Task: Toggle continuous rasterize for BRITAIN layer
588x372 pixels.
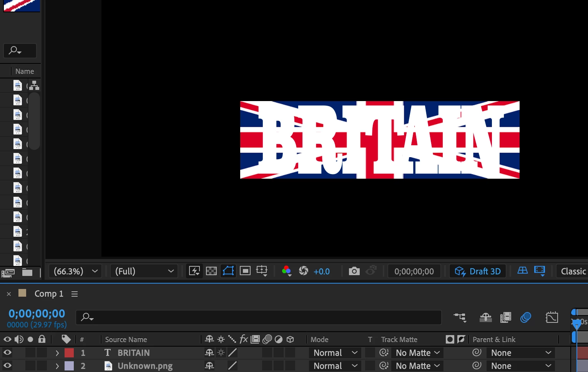Action: coord(221,352)
